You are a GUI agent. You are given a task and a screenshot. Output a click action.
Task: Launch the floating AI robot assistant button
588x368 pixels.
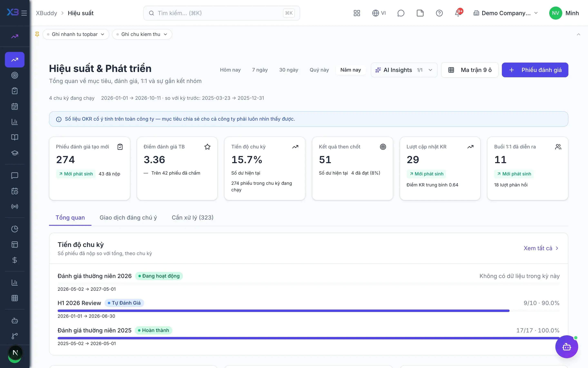click(566, 347)
